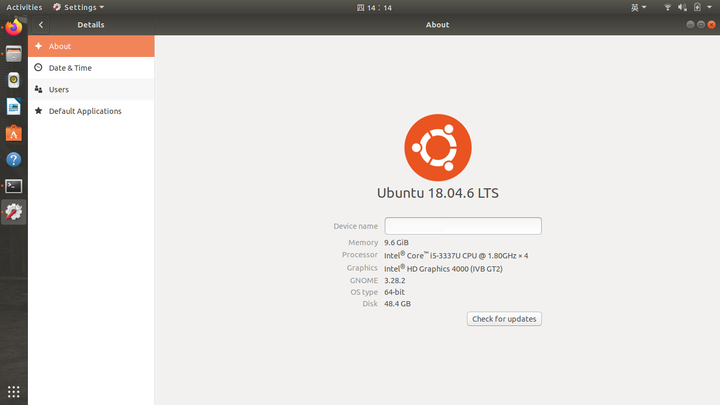Click the i5-3337U processor text

pyautogui.click(x=456, y=255)
